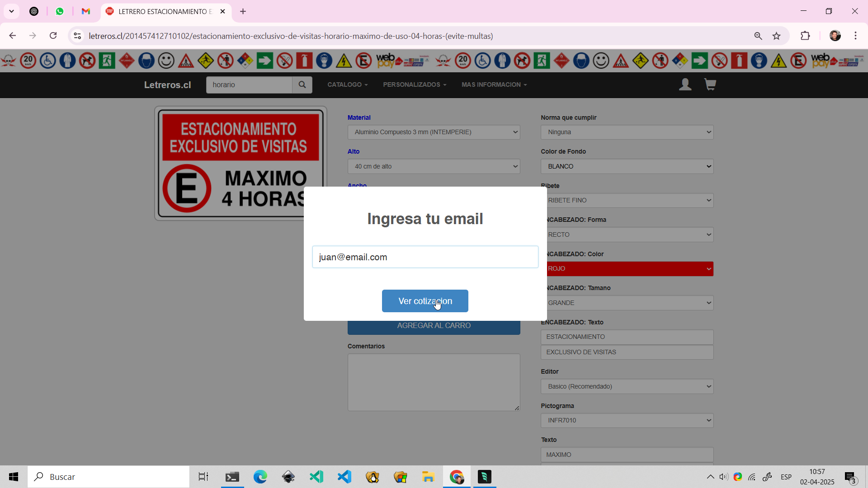Expand the Color de Fondo dropdown
Viewport: 868px width, 488px height.
point(627,166)
